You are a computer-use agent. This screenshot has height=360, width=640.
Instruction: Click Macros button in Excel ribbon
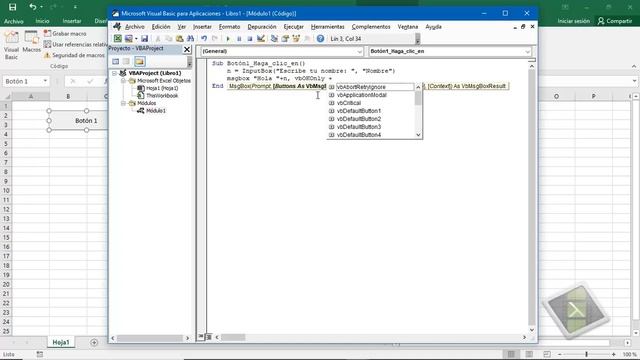31,42
